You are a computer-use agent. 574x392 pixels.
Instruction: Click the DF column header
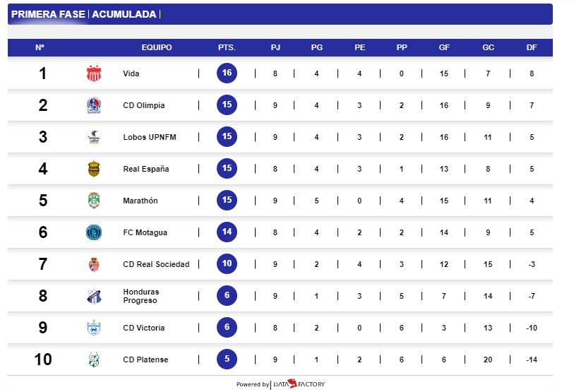[x=531, y=48]
